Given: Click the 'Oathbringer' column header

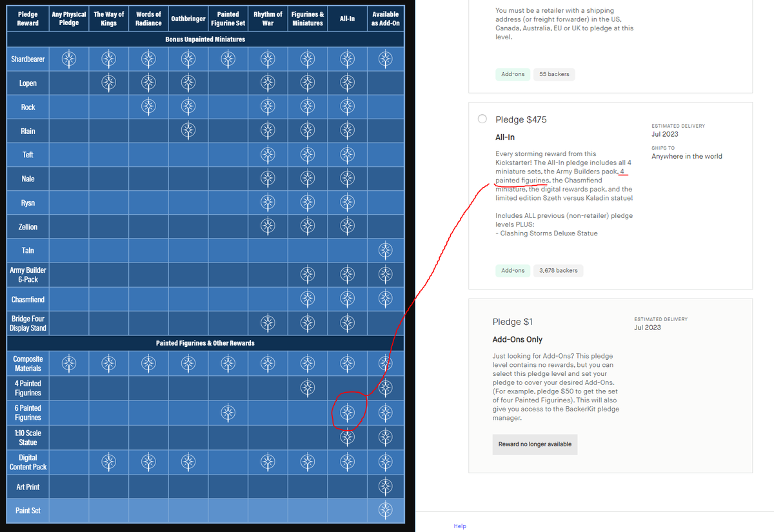Looking at the screenshot, I should pyautogui.click(x=188, y=19).
